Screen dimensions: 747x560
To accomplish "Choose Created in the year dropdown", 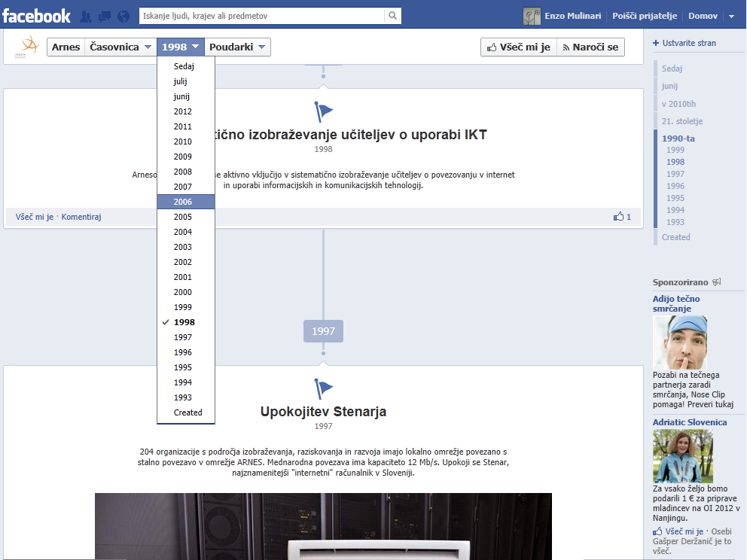I will click(x=188, y=412).
